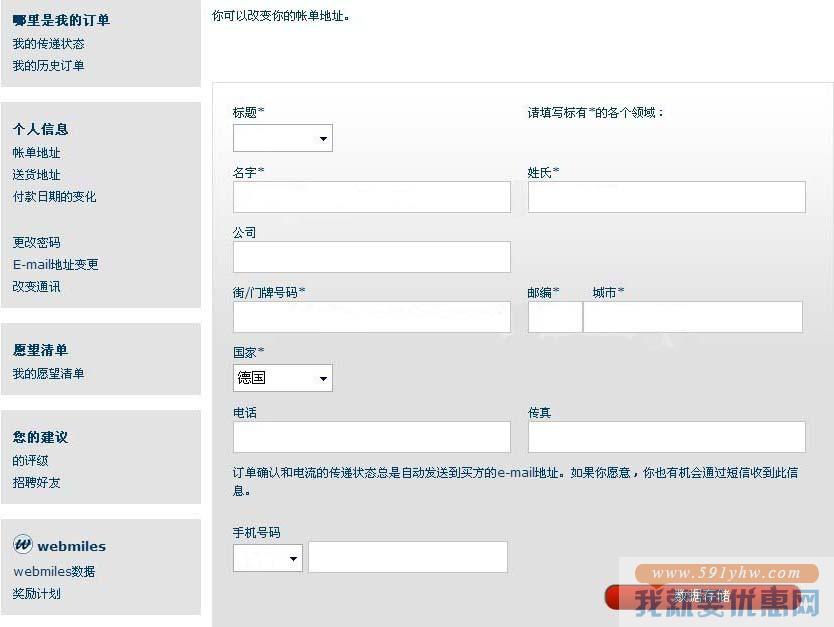Viewport: 834px width, 627px height.
Task: Open 更改密码 link
Action: click(37, 243)
